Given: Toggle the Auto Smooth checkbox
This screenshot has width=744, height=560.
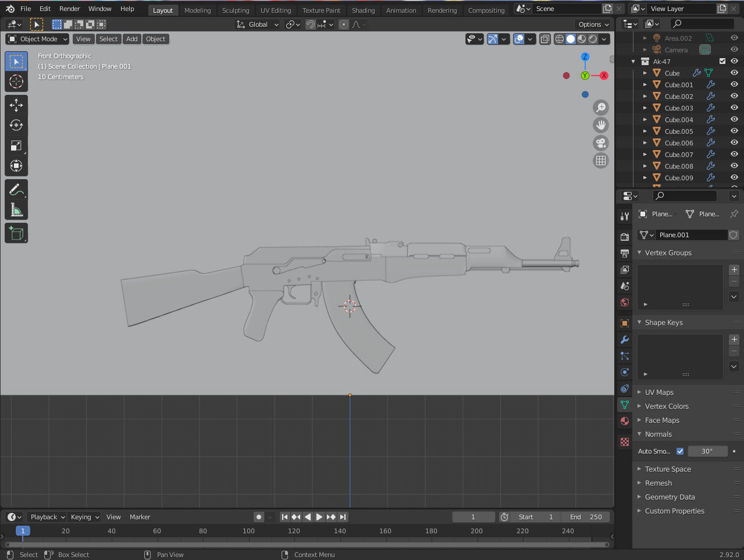Looking at the screenshot, I should 679,451.
